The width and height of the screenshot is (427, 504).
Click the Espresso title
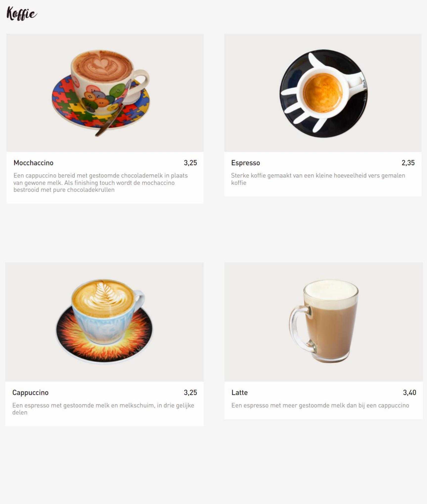point(246,163)
